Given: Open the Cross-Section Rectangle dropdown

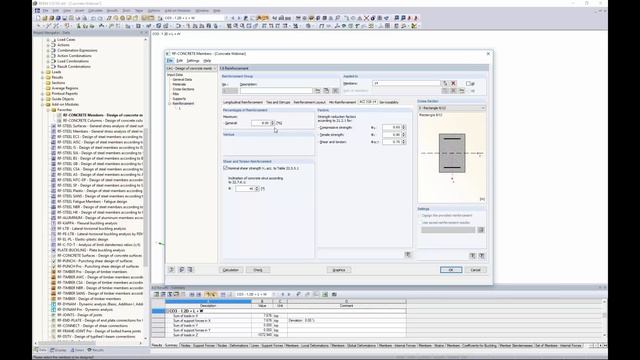Looking at the screenshot, I should [451, 108].
